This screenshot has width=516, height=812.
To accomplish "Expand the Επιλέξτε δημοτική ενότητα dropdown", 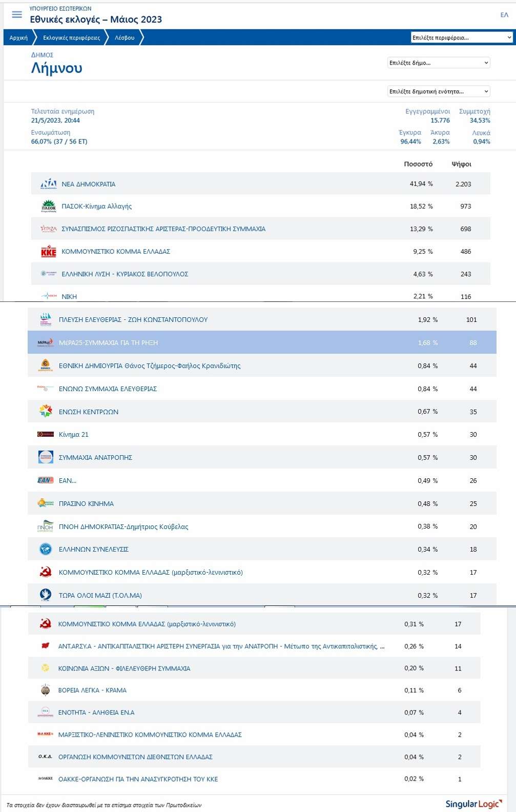I will coord(439,92).
